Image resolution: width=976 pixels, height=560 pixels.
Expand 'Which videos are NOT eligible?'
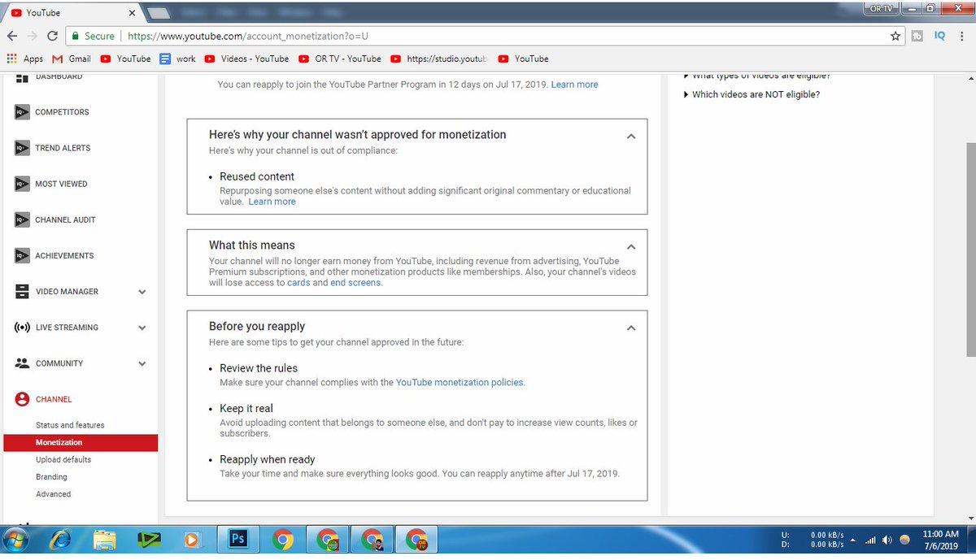click(752, 94)
